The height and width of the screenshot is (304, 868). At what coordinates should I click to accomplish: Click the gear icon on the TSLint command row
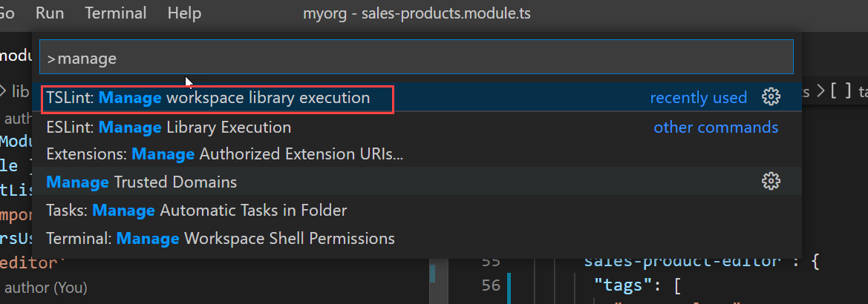pyautogui.click(x=771, y=97)
